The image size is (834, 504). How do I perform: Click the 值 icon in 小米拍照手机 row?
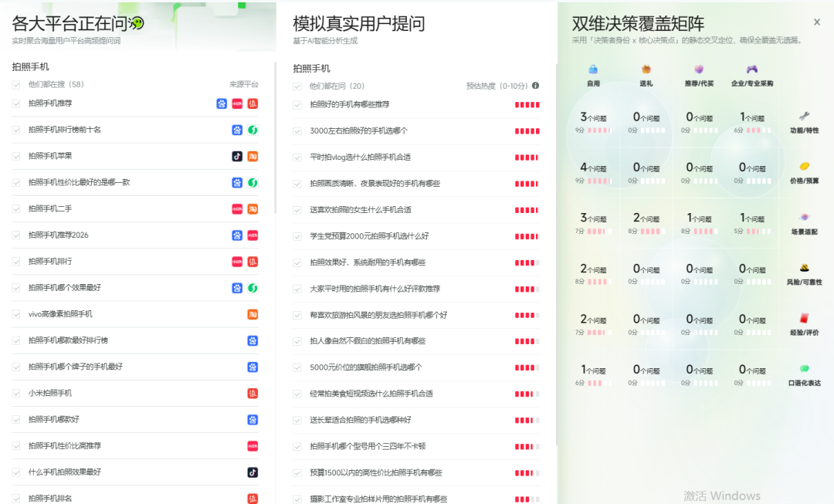click(253, 393)
